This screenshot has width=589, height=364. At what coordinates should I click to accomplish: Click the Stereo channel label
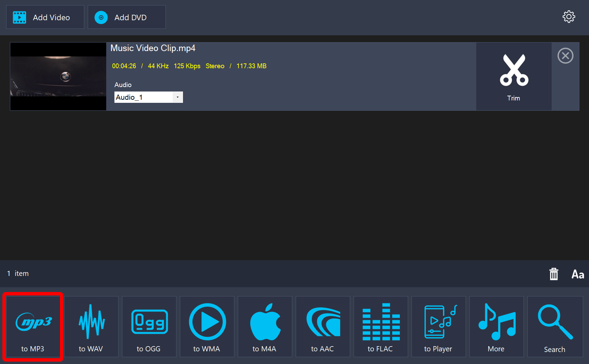[215, 66]
